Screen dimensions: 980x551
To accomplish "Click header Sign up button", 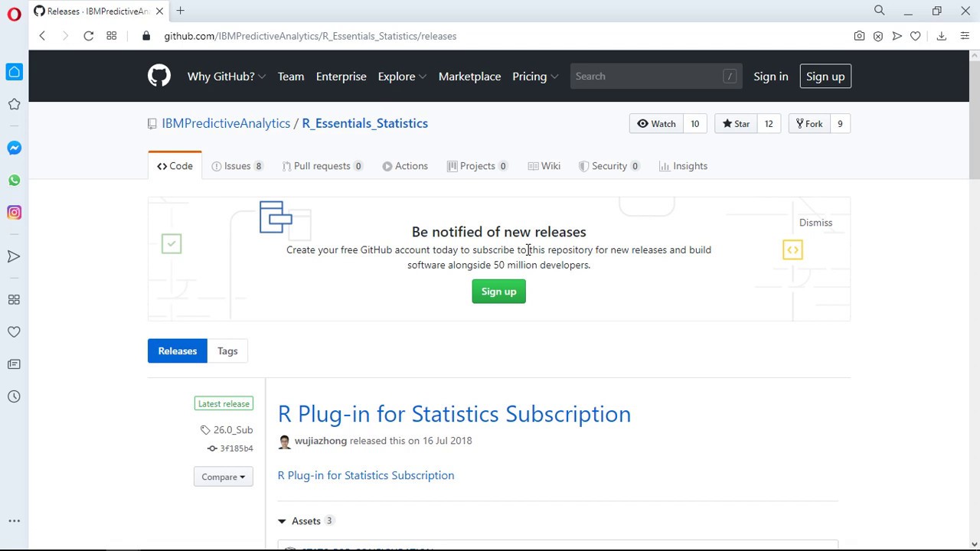I will pyautogui.click(x=825, y=77).
